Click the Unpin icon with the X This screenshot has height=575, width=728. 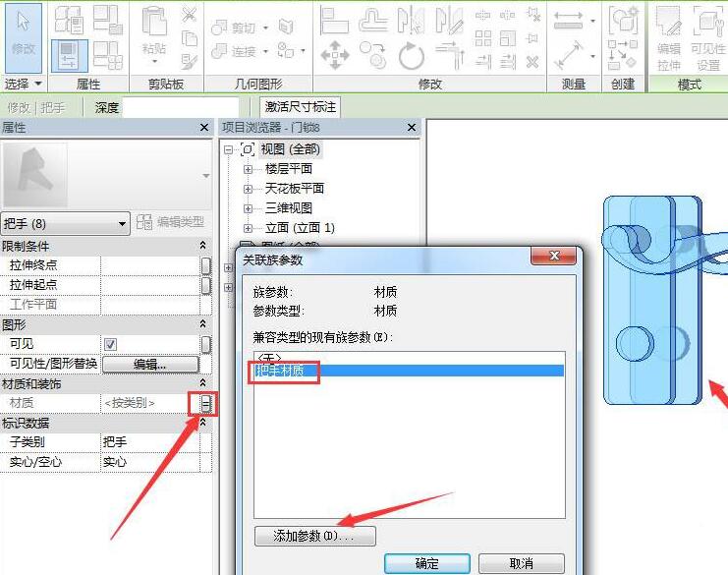pyautogui.click(x=533, y=15)
